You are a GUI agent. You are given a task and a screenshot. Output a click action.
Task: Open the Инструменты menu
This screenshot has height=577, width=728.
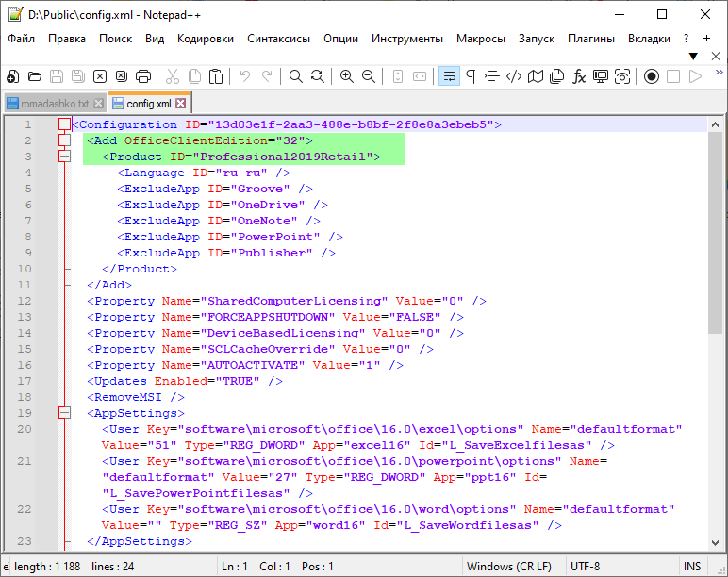tap(407, 39)
